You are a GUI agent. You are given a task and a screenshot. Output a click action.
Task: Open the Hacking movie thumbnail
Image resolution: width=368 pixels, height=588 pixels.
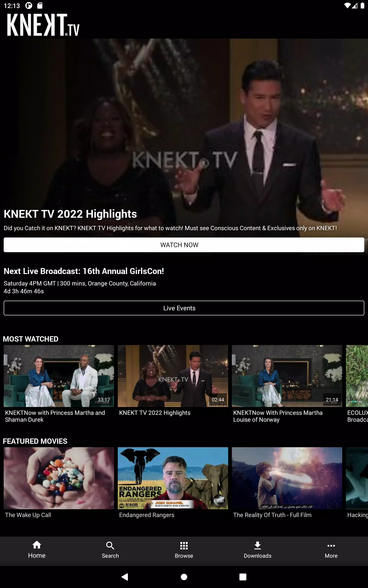[357, 478]
